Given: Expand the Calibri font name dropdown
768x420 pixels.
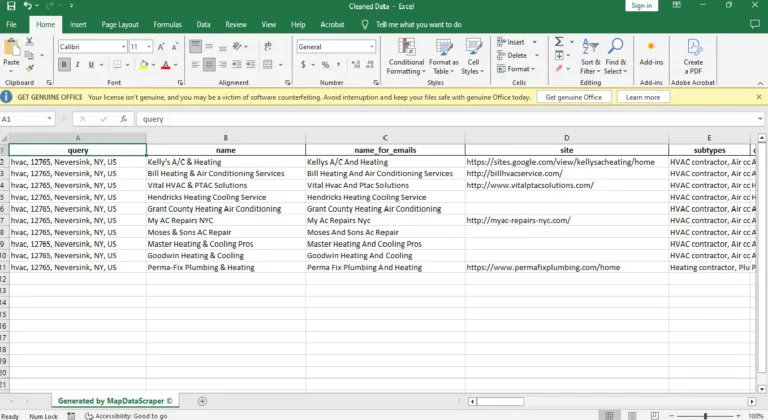Looking at the screenshot, I should pyautogui.click(x=123, y=47).
